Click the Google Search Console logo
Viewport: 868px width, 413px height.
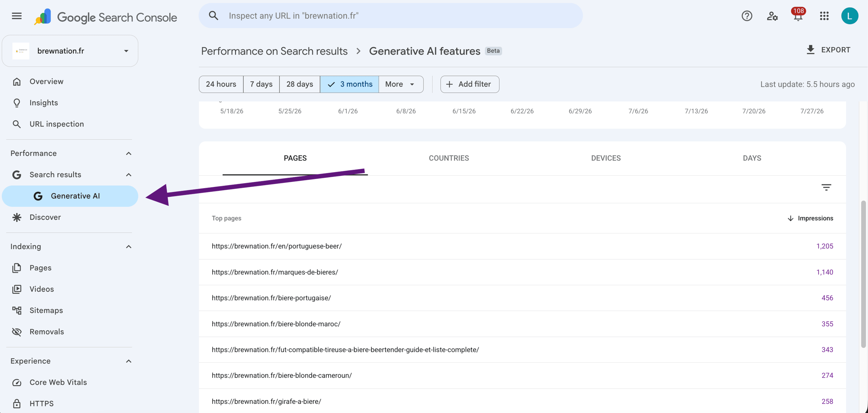coord(106,17)
